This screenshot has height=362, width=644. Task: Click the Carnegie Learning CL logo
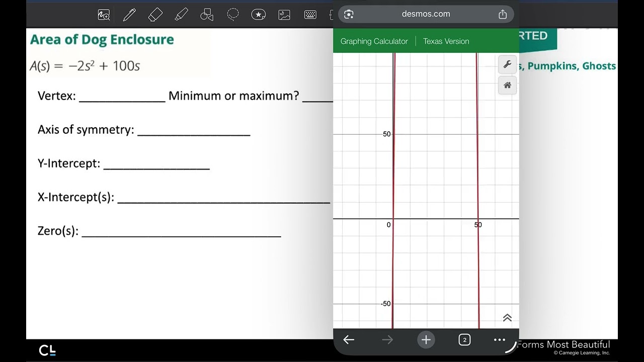click(x=47, y=350)
